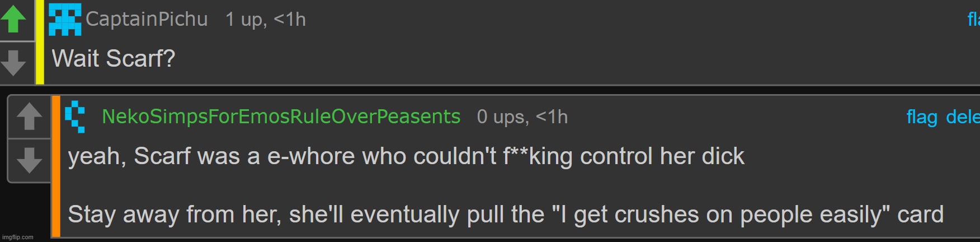Click the imgflip.com watermark
This screenshot has height=242, width=980.
coord(18,237)
